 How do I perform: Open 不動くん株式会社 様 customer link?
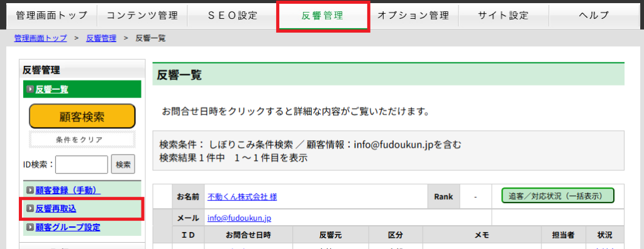[x=242, y=197]
